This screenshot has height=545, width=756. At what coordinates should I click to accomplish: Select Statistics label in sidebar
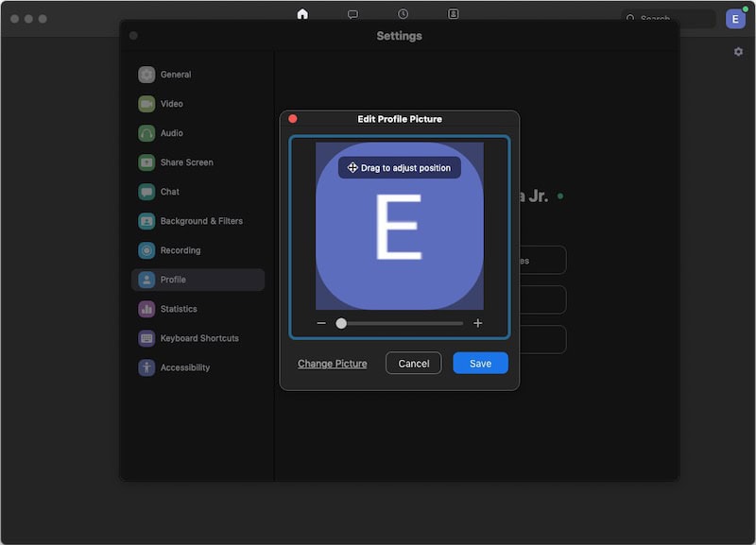point(179,309)
